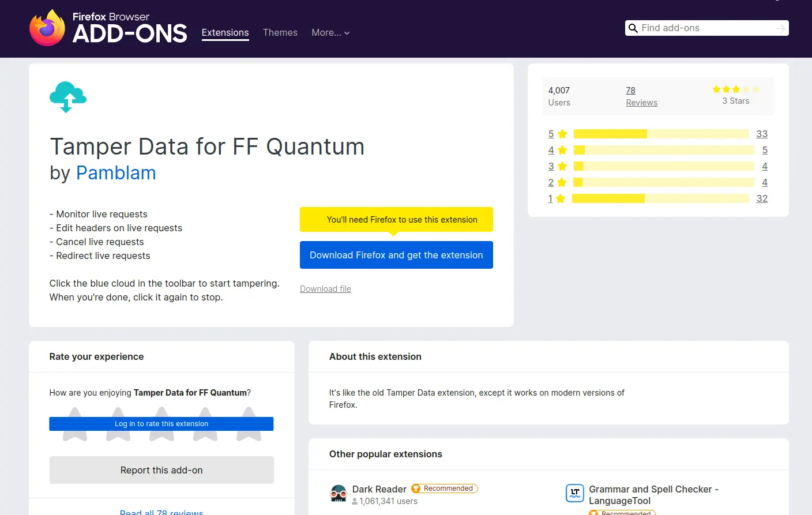Click the 1-star rating bar
Screen dimensions: 812x515
coord(660,198)
